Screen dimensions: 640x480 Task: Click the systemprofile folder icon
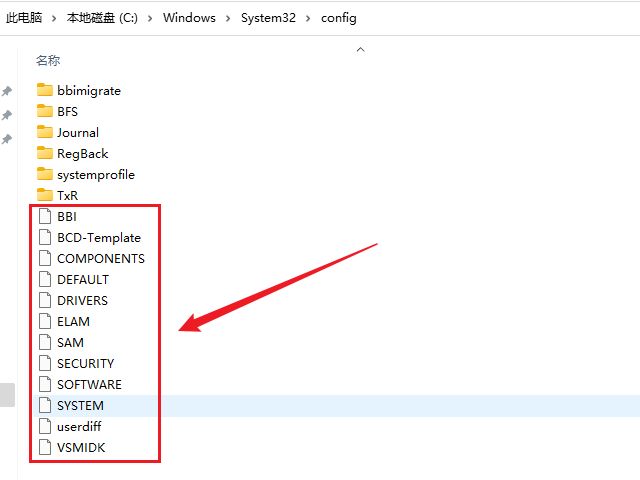click(x=44, y=174)
